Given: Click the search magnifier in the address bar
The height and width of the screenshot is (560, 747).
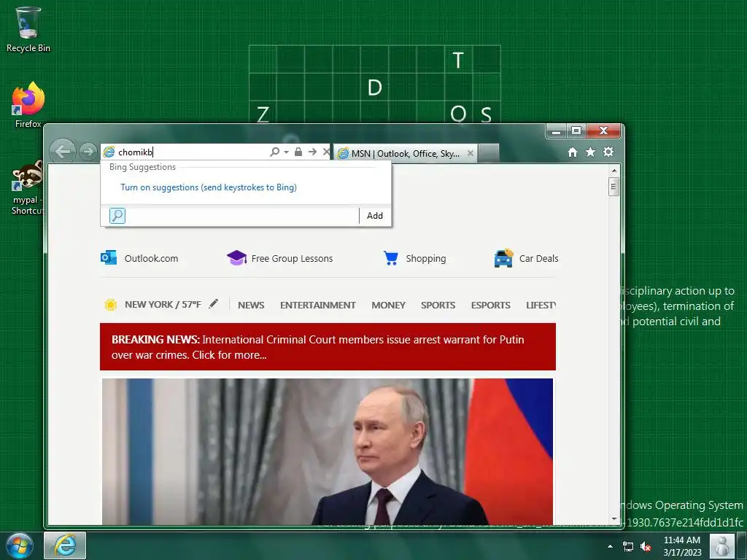Looking at the screenshot, I should click(x=274, y=152).
